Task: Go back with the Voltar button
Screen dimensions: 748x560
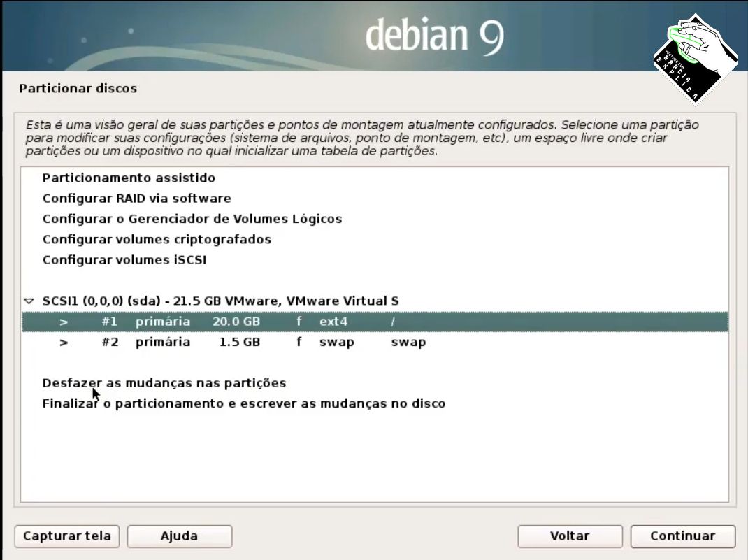Action: [x=570, y=536]
